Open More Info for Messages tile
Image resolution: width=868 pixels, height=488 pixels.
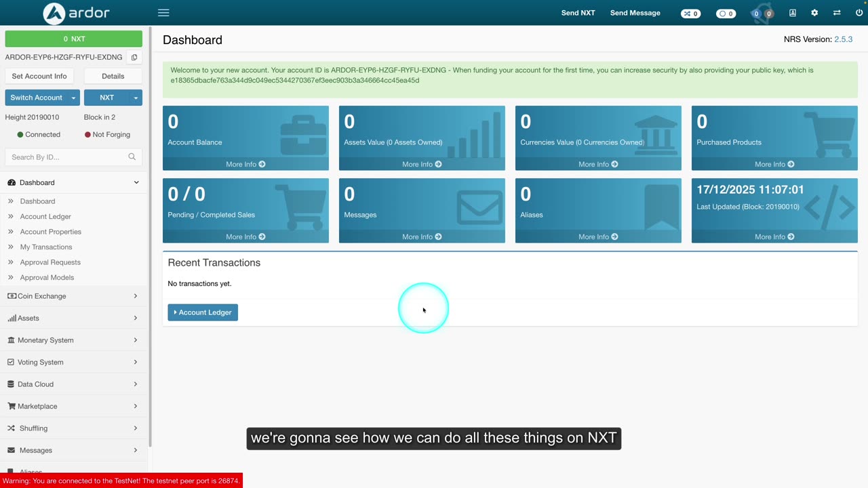click(422, 237)
